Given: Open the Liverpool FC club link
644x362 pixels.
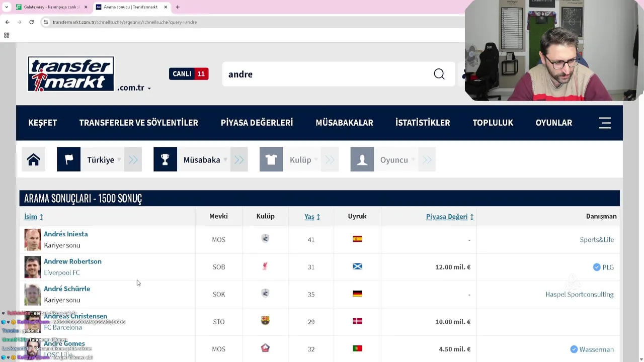Looking at the screenshot, I should (61, 273).
